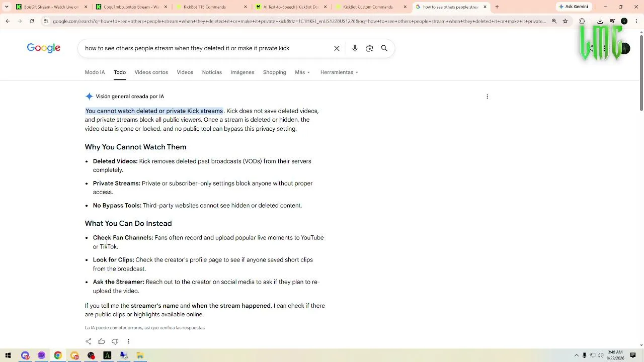The image size is (644, 362).
Task: Close the KickBot TTS Commands tab
Action: [x=246, y=7]
